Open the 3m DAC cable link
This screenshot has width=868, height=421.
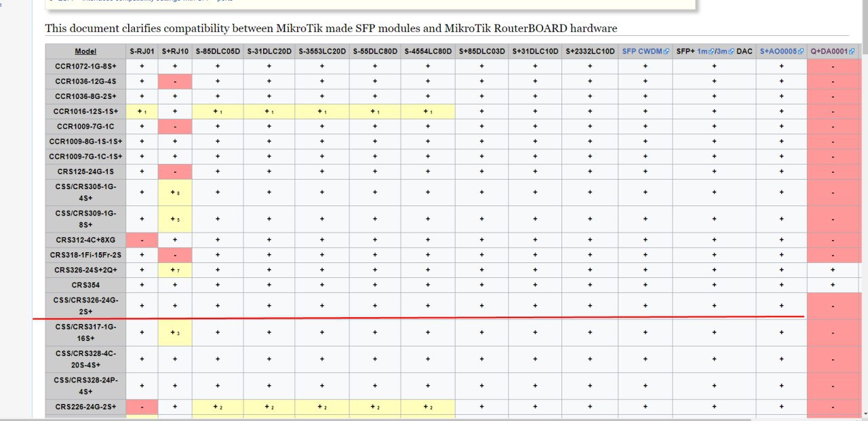point(726,51)
